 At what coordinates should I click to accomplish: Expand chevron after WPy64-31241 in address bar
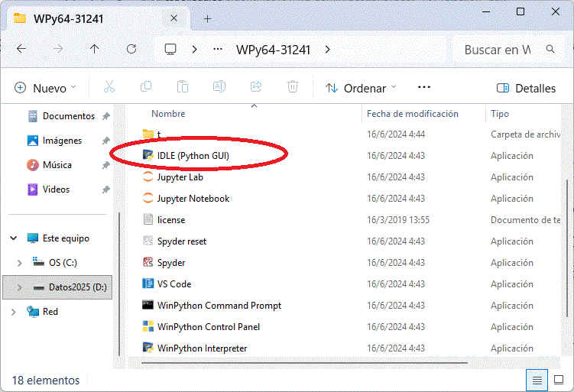328,50
